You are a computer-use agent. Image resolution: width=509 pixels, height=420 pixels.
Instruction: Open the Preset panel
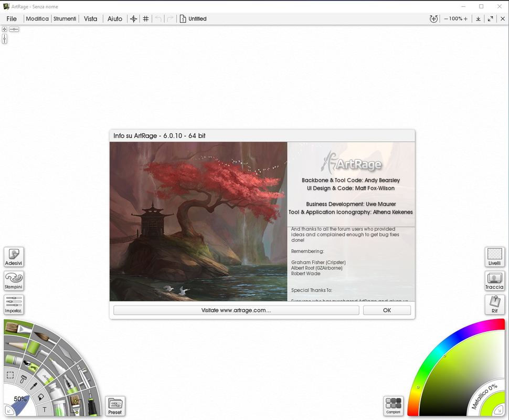115,406
